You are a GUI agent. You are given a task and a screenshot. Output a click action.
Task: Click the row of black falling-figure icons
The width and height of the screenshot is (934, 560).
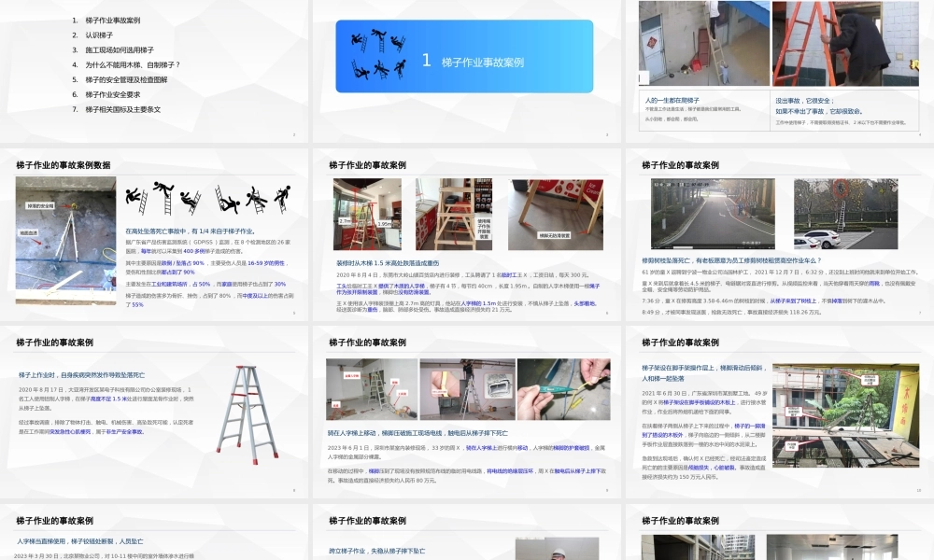208,199
